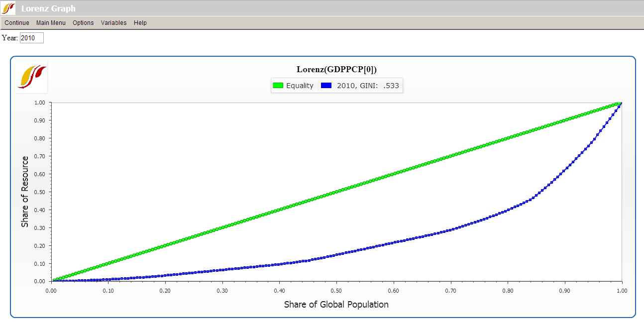The width and height of the screenshot is (644, 324).
Task: Click the 1.00 tick label on y-axis
Action: (40, 103)
